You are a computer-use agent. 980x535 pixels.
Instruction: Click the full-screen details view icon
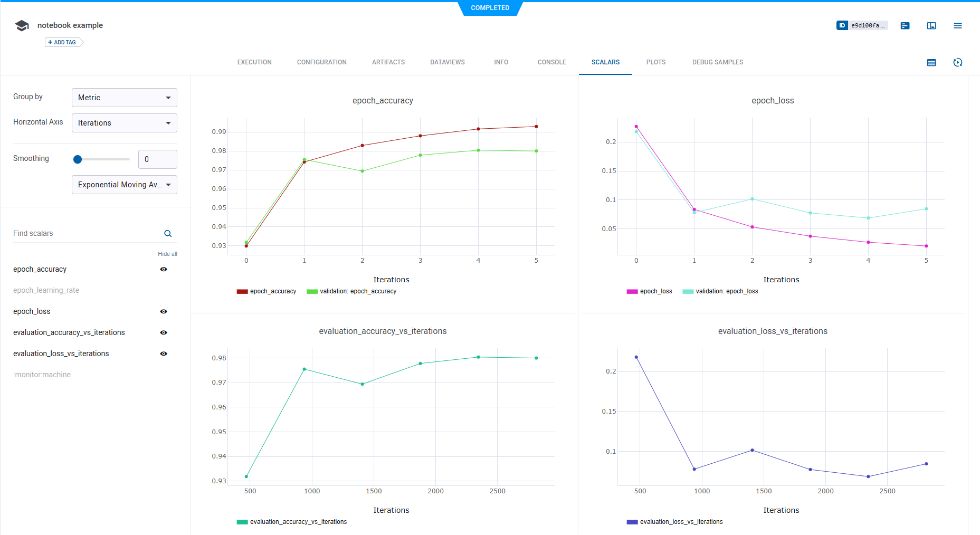point(931,25)
